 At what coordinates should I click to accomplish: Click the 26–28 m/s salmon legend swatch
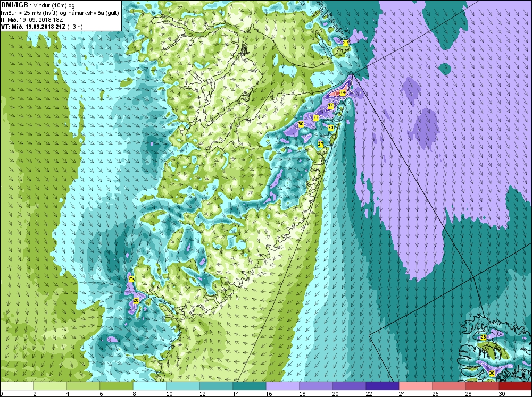pyautogui.click(x=449, y=386)
